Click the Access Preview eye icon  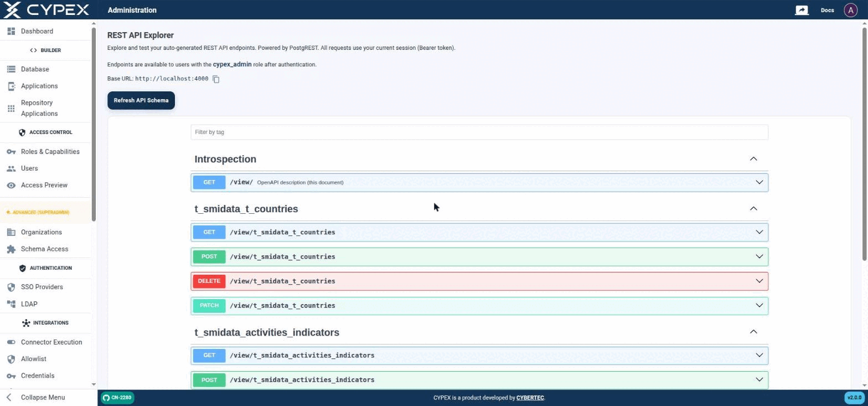11,185
